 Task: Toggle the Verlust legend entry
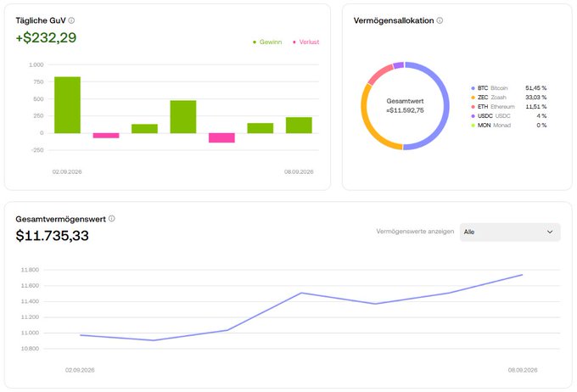click(x=306, y=42)
